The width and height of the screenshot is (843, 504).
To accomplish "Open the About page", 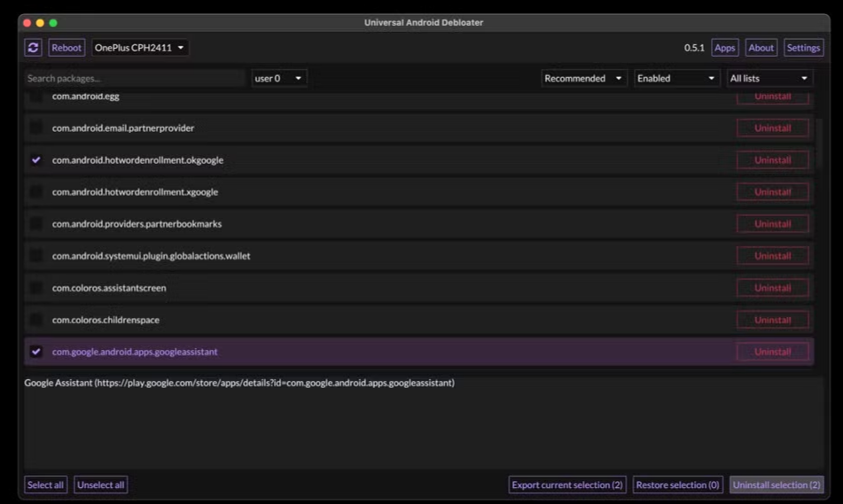I will [x=761, y=48].
